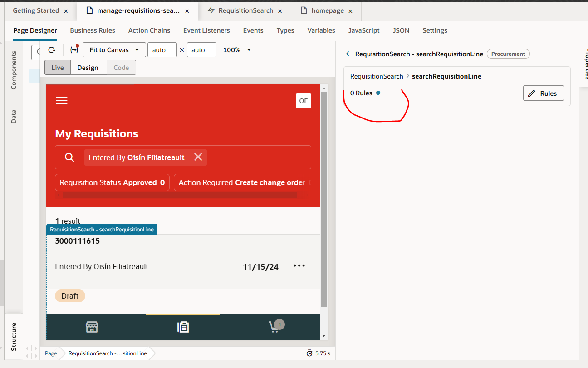Refresh the canvas preview
This screenshot has width=588, height=368.
pos(51,49)
